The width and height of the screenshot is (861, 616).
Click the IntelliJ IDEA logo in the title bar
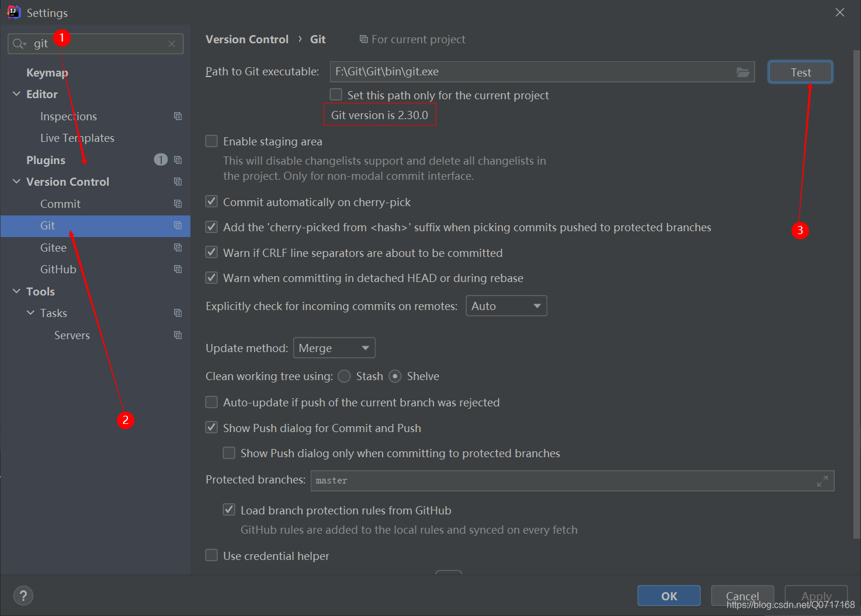click(x=13, y=12)
